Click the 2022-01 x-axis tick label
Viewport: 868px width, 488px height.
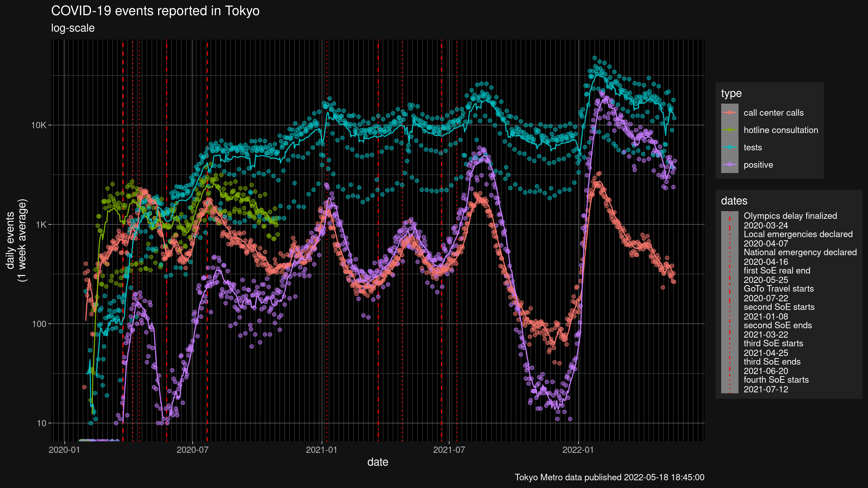(578, 450)
